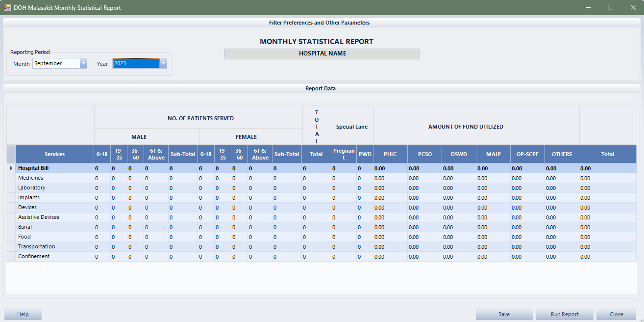Click the Transportation row selector header
Screen dimensions: 644x322
click(x=11, y=247)
